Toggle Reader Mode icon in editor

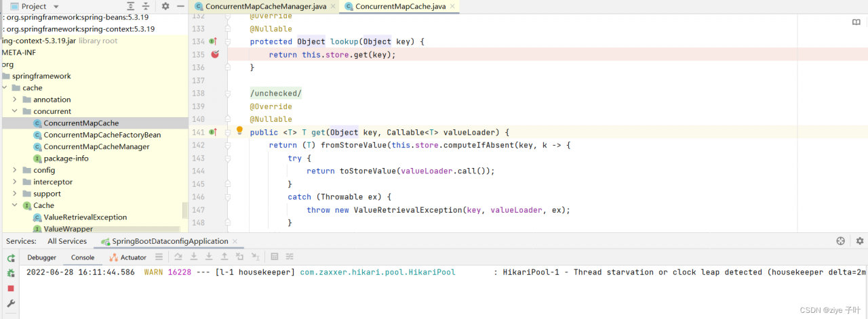pos(856,22)
